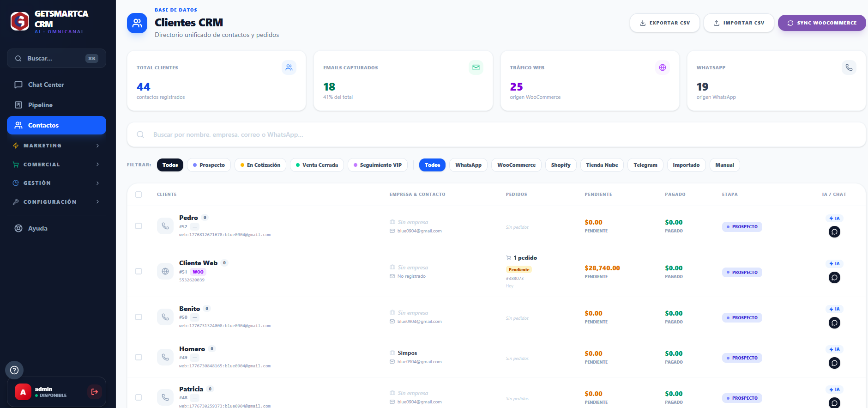The image size is (868, 408).
Task: Click the Prospecto stage badge for Homero
Action: [742, 358]
